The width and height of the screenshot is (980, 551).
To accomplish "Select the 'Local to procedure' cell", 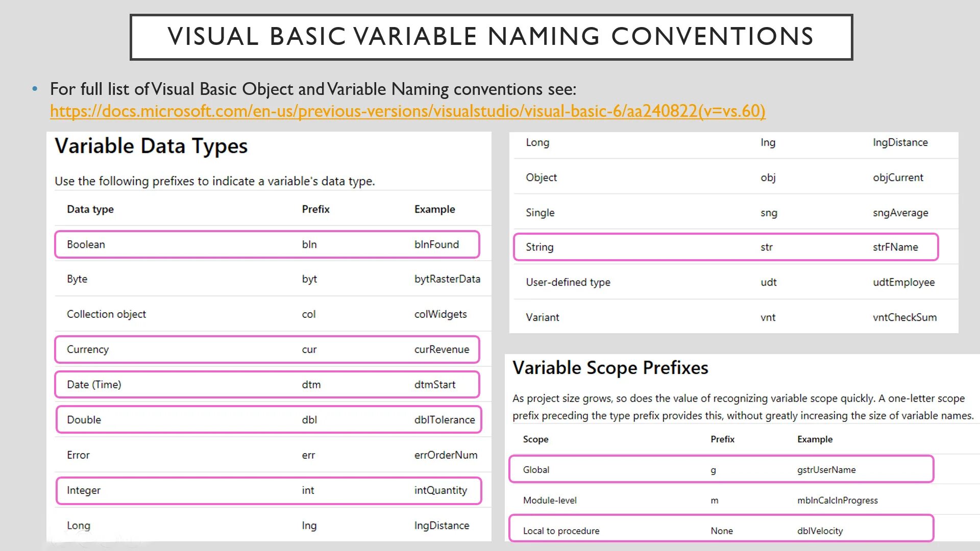I will [x=561, y=531].
